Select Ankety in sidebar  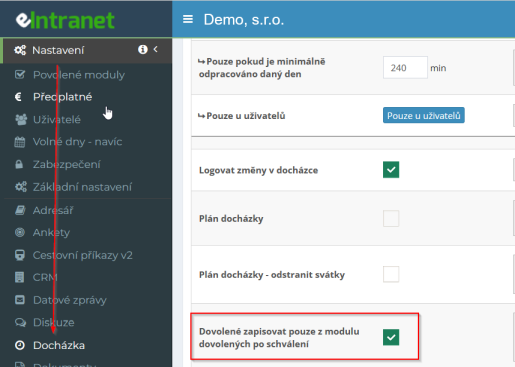(51, 233)
